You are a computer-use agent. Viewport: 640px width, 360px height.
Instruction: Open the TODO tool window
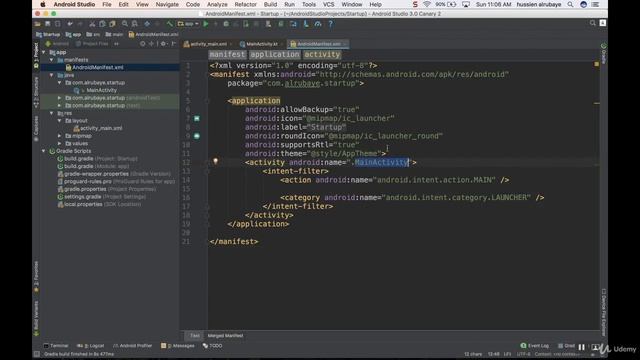pyautogui.click(x=213, y=346)
